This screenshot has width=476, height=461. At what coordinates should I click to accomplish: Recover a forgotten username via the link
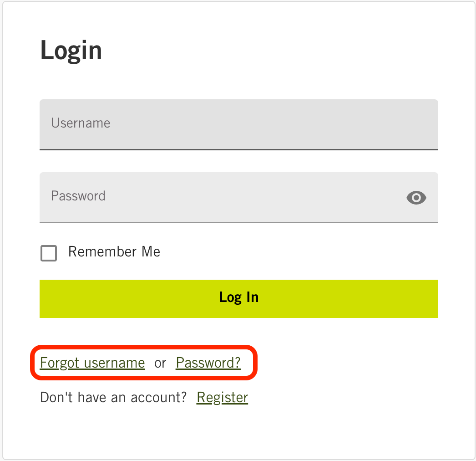point(92,363)
